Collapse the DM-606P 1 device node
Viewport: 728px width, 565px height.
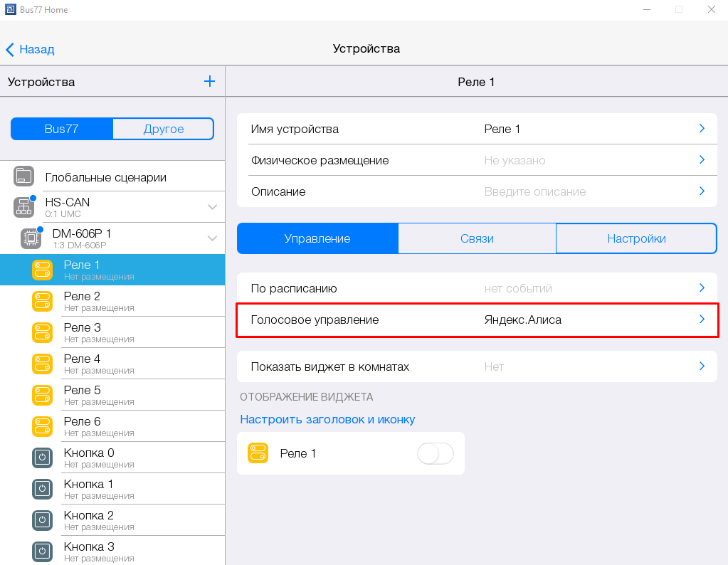click(x=212, y=238)
